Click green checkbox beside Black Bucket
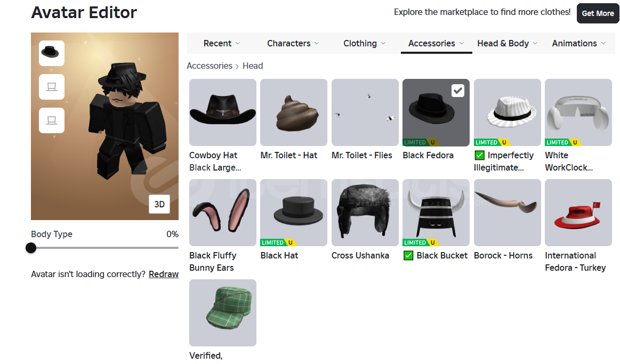The image size is (620, 364). (408, 256)
